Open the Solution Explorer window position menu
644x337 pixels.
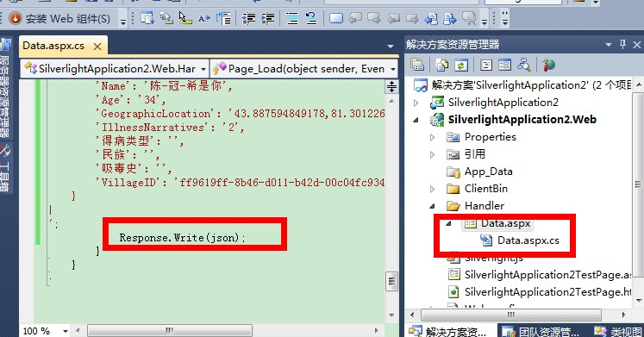tap(609, 44)
